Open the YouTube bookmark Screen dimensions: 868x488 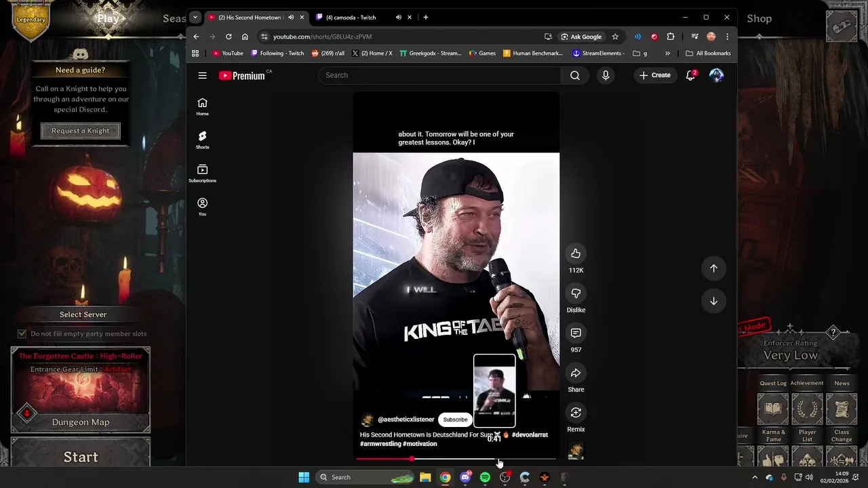point(228,54)
